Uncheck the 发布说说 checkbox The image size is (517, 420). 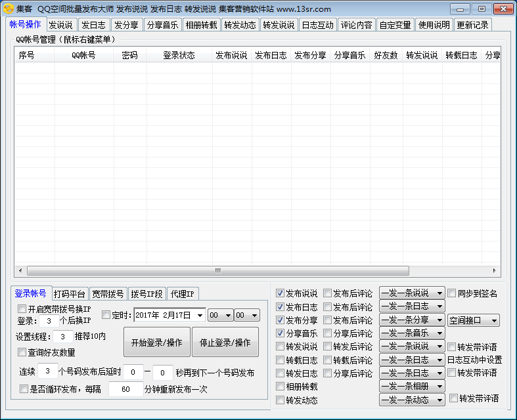280,293
